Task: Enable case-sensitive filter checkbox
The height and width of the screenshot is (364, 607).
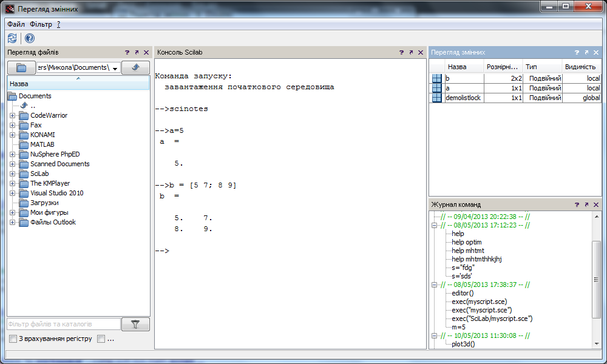Action: [13, 339]
